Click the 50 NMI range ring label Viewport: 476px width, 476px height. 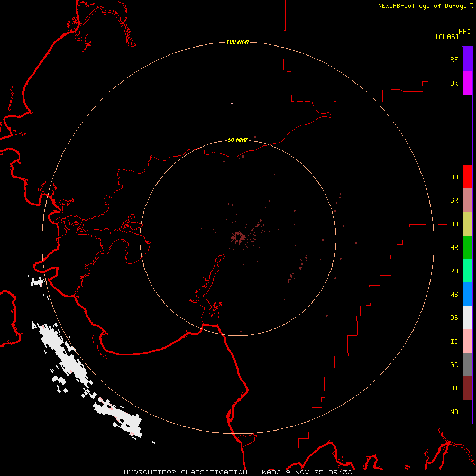[237, 140]
